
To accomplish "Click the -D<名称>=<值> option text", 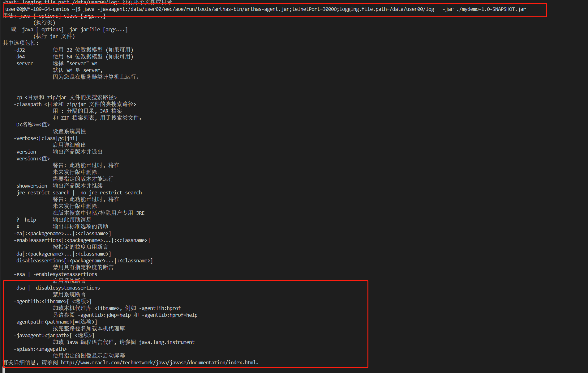I will pos(32,124).
